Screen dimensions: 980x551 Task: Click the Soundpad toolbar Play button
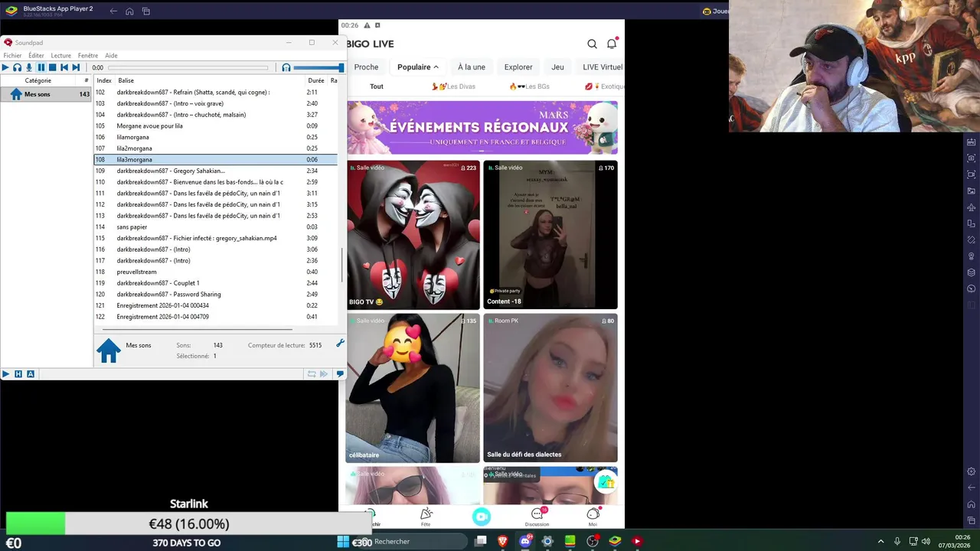tap(5, 67)
